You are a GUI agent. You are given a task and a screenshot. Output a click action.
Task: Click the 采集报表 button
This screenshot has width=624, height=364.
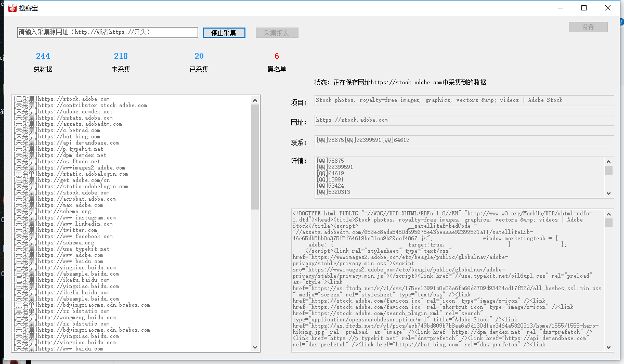click(277, 33)
